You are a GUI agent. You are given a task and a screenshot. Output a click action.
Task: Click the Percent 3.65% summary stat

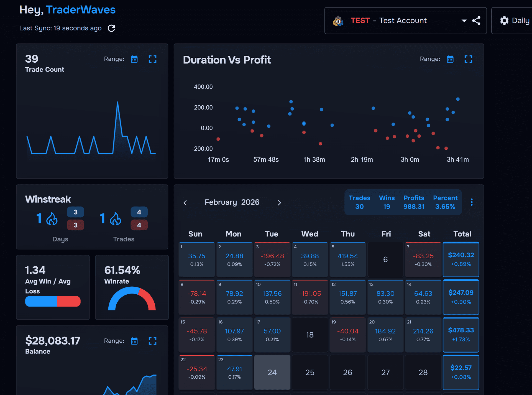click(x=445, y=202)
